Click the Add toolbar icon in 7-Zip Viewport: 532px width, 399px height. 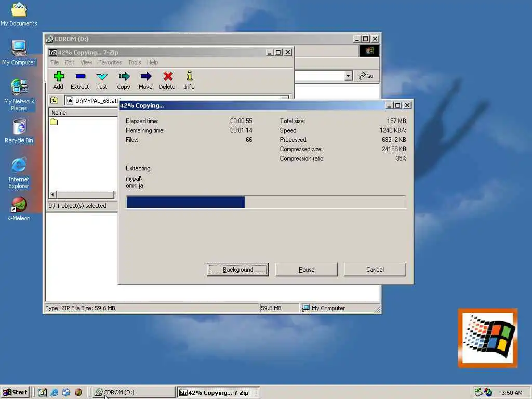point(58,81)
